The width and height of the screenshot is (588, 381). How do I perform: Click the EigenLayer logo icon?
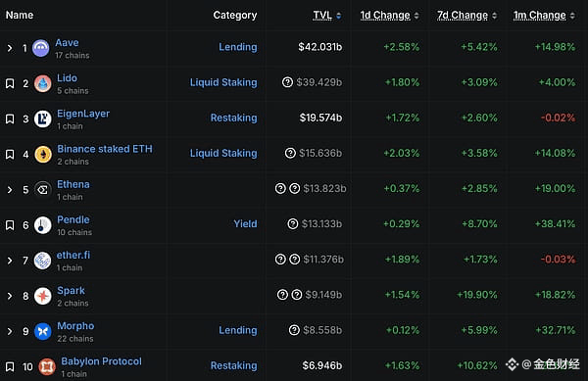click(43, 119)
